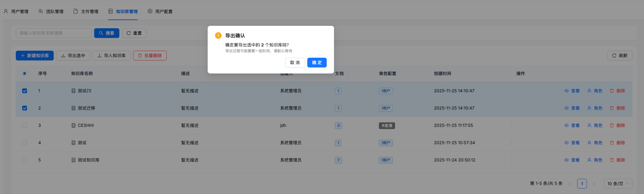Open the 文件管理 tab
Image resolution: width=644 pixels, height=194 pixels.
(86, 11)
